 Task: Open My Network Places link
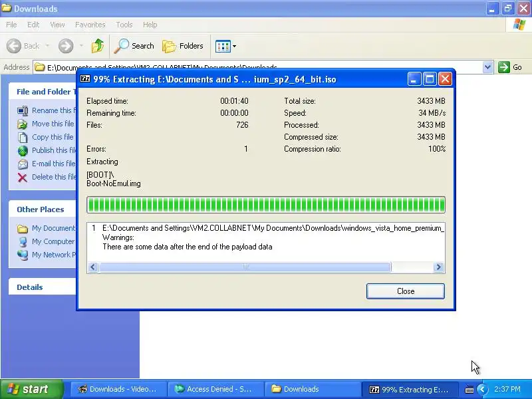click(54, 255)
